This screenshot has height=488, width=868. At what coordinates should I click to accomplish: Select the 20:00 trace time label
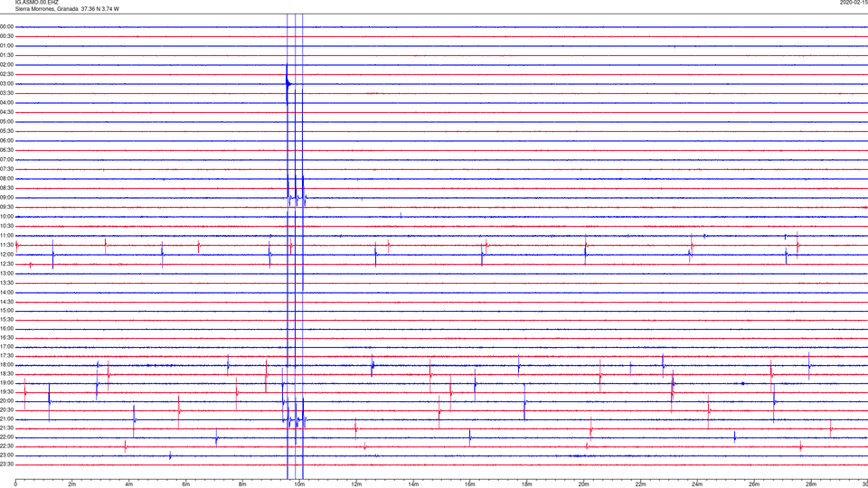pos(6,401)
